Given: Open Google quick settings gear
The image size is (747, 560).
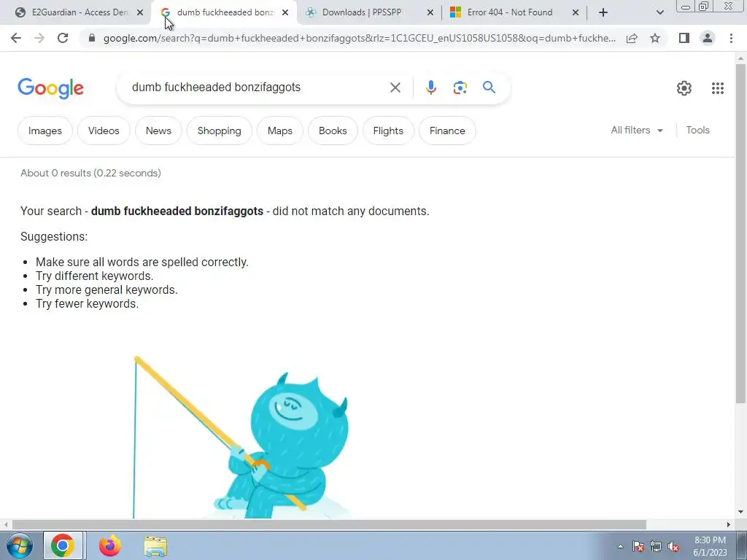Looking at the screenshot, I should click(x=684, y=88).
